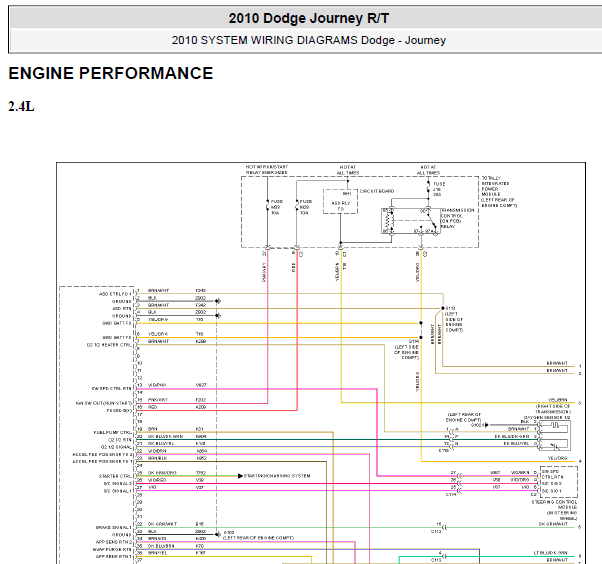Click the 'RED' wire color on pin 16
Screen dimensions: 602x564
pyautogui.click(x=152, y=407)
